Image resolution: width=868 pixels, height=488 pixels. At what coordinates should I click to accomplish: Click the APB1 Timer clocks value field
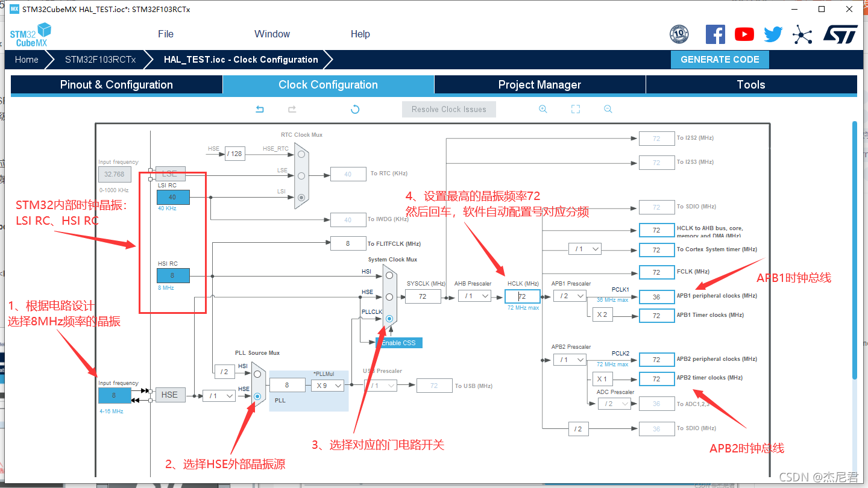(x=656, y=315)
